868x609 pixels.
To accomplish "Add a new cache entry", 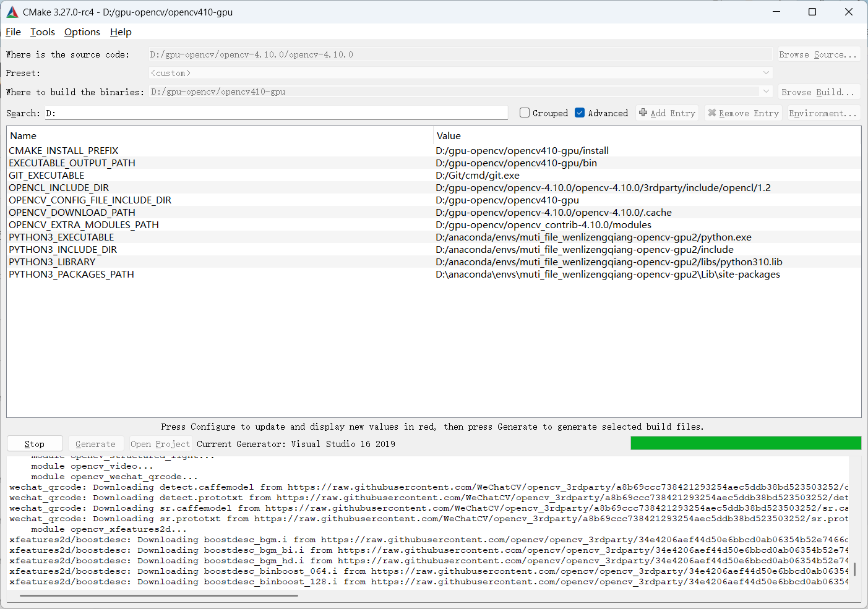I will pyautogui.click(x=667, y=113).
